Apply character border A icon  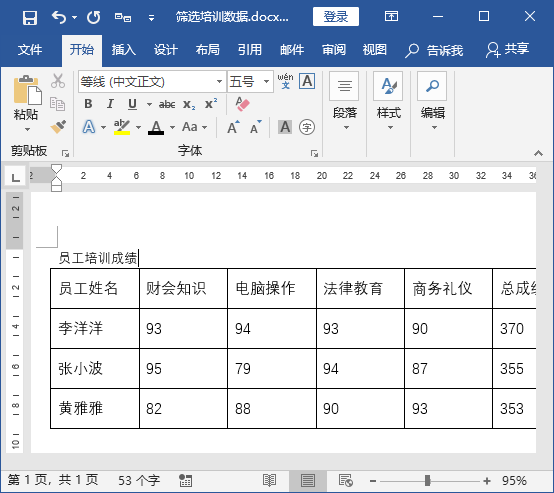(307, 82)
